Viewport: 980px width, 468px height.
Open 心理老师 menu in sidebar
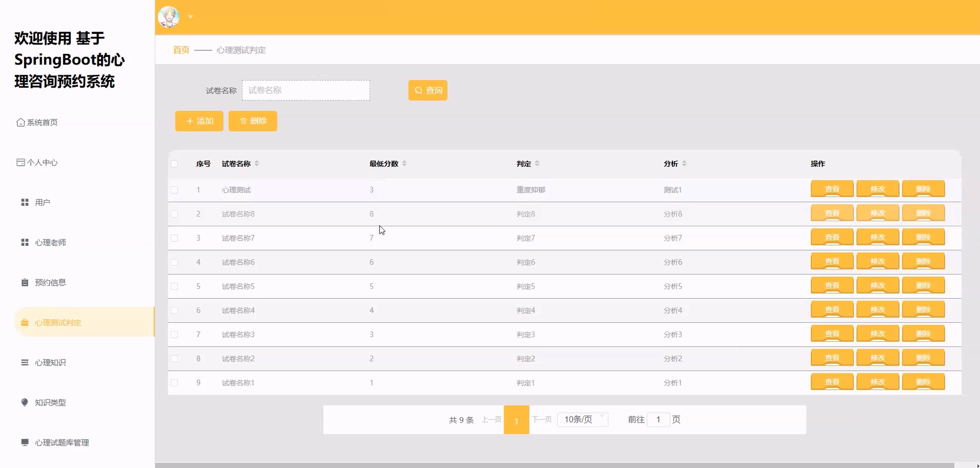[x=50, y=243]
